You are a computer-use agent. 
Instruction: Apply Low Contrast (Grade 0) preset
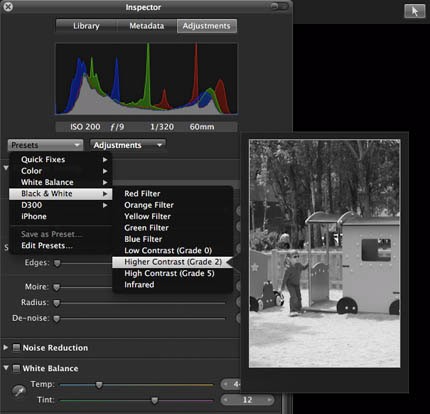click(x=172, y=250)
